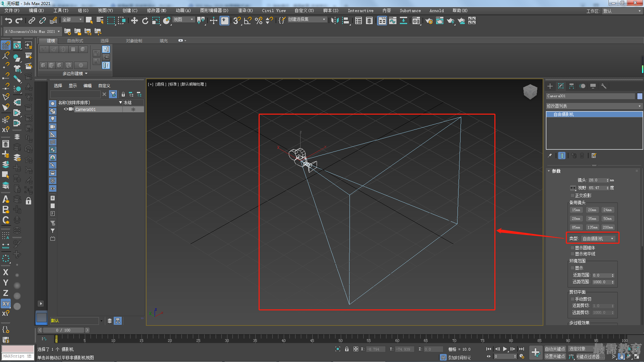The image size is (644, 362).
Task: Select the Link objects tool
Action: point(32,21)
